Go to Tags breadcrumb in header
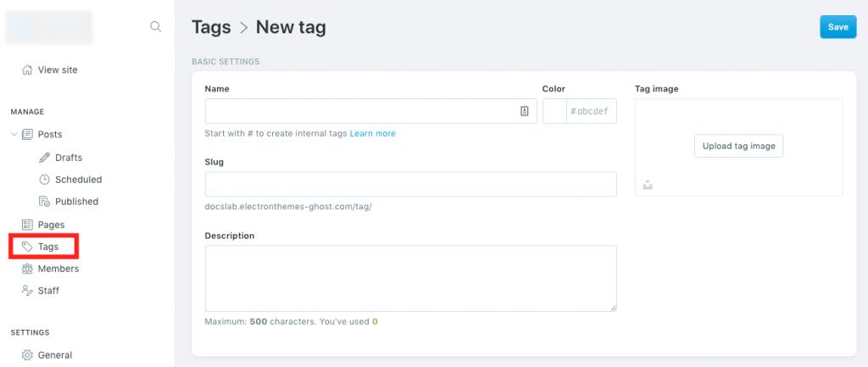Screen dimensions: 868x367 pyautogui.click(x=211, y=27)
